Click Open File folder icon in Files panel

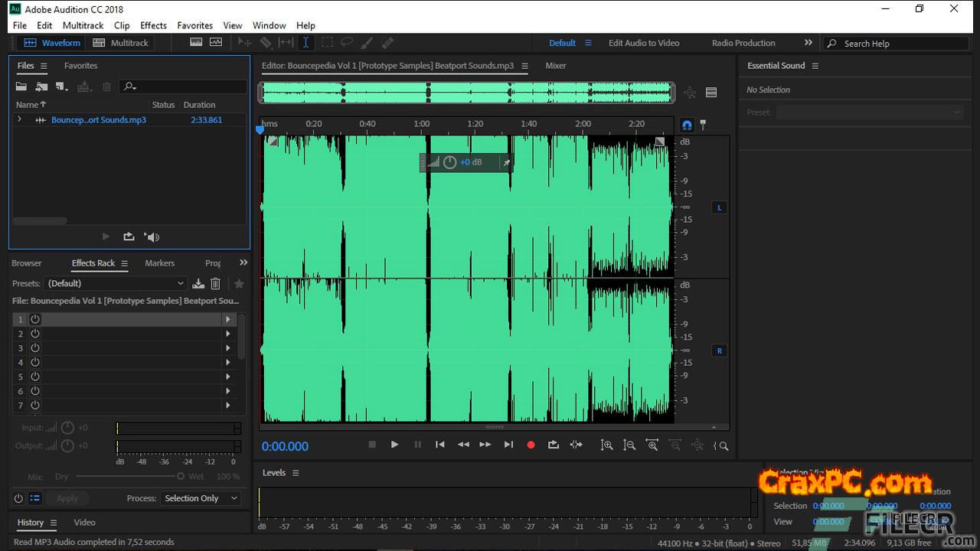pyautogui.click(x=21, y=86)
